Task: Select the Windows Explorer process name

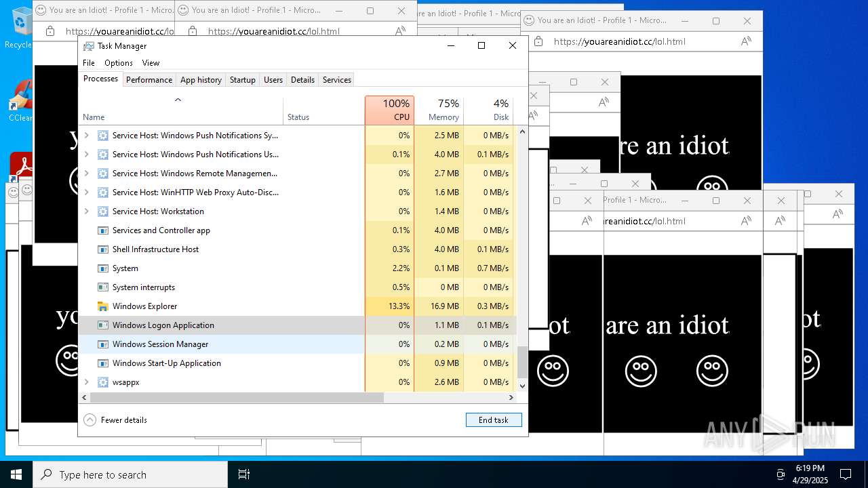Action: (144, 306)
